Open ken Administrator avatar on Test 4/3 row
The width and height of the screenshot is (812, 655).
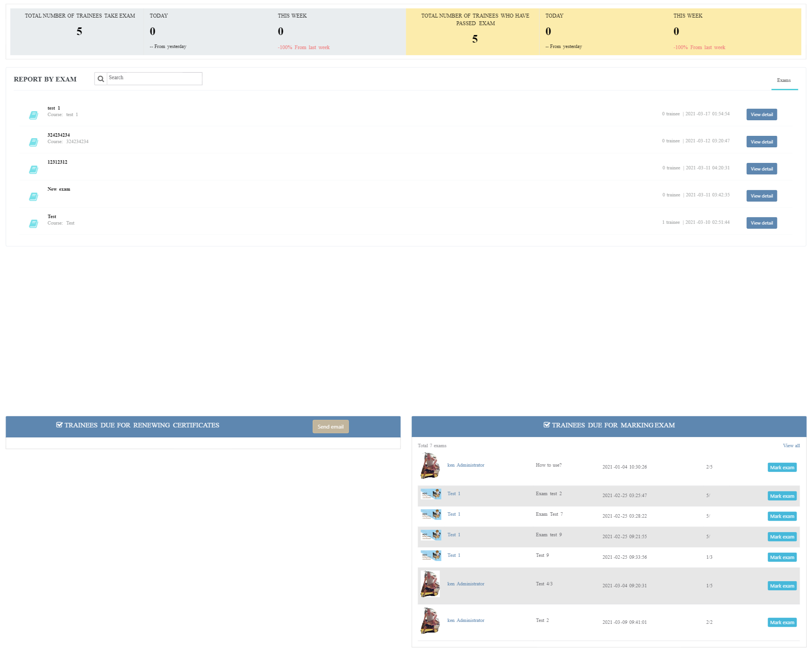click(430, 584)
